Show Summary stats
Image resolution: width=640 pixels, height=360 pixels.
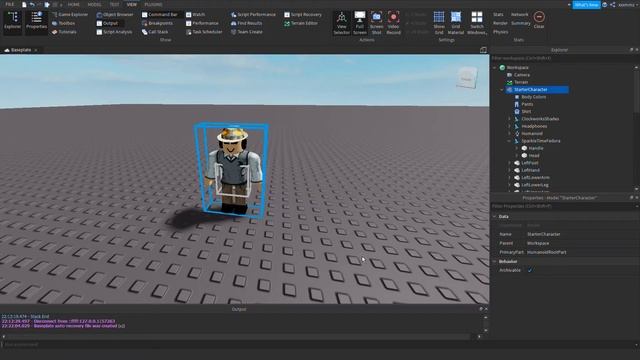point(521,23)
